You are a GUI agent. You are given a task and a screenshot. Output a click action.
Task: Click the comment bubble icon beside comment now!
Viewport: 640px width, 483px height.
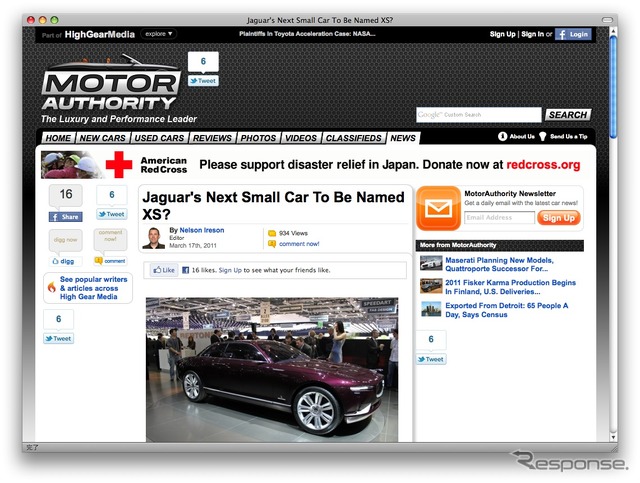[272, 244]
